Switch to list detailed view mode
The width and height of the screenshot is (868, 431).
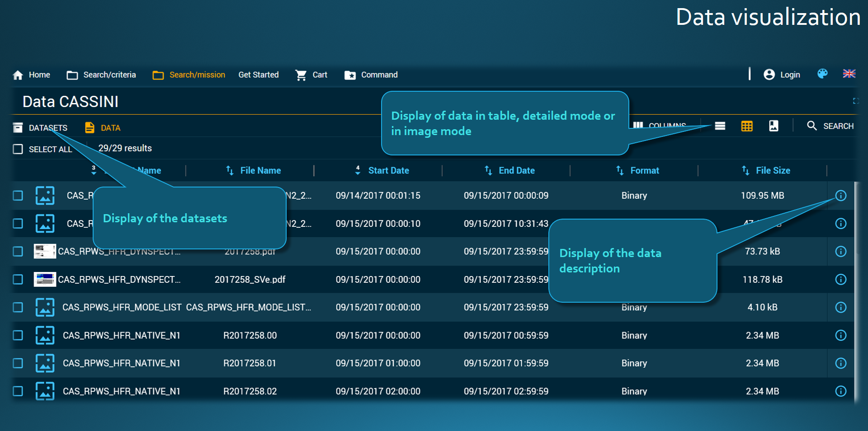(x=720, y=126)
